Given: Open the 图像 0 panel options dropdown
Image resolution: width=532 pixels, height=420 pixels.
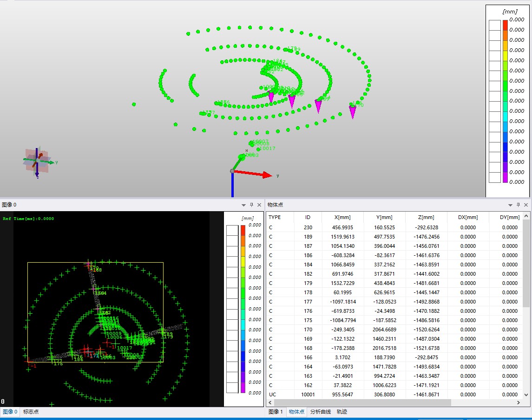Looking at the screenshot, I should tap(243, 205).
